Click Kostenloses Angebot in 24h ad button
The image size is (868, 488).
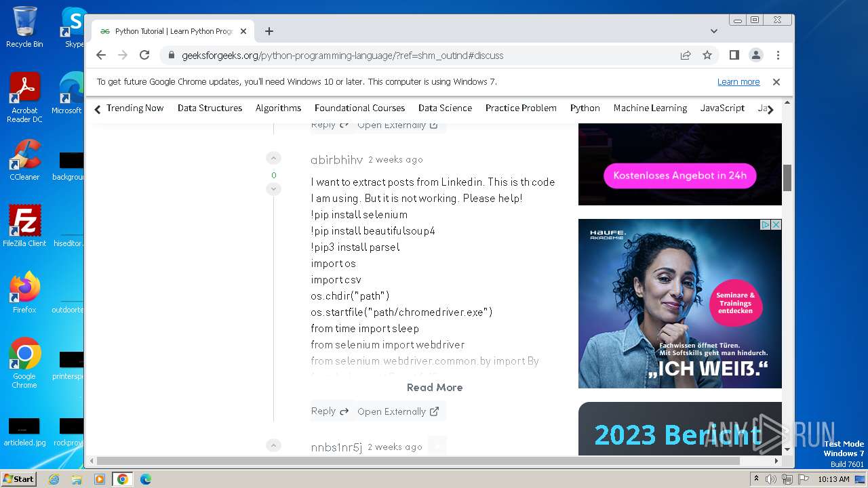pyautogui.click(x=679, y=176)
